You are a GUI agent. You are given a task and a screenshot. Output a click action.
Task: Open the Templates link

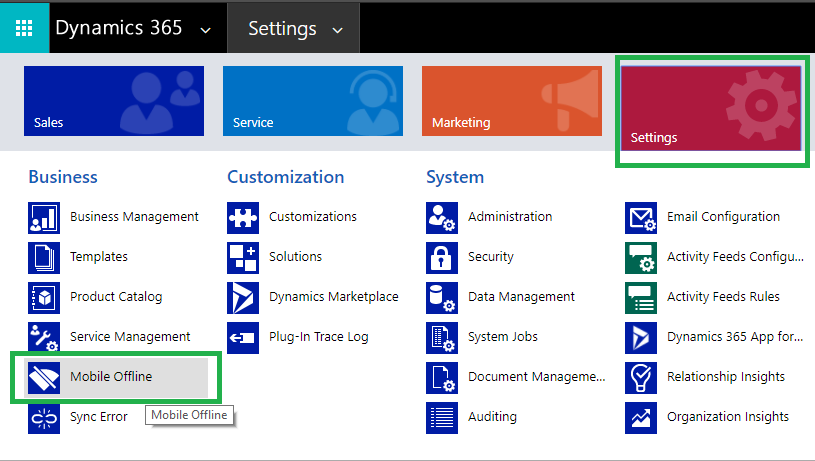[x=99, y=257]
